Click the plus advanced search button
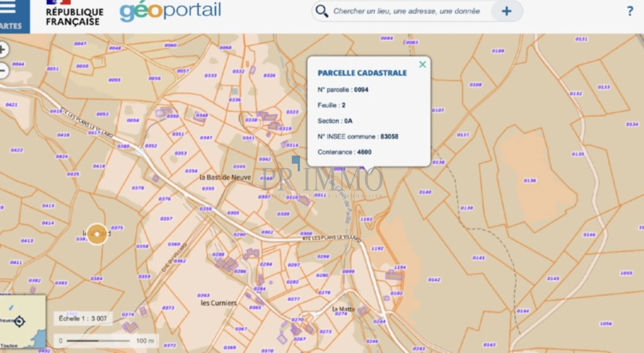The height and width of the screenshot is (353, 644). tap(506, 11)
